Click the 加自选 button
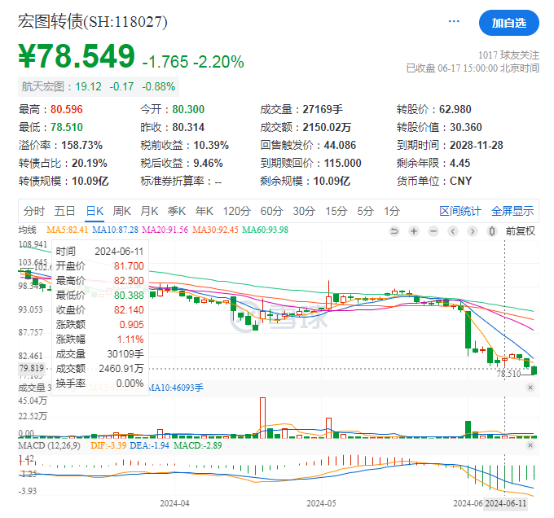The width and height of the screenshot is (554, 518). click(509, 23)
